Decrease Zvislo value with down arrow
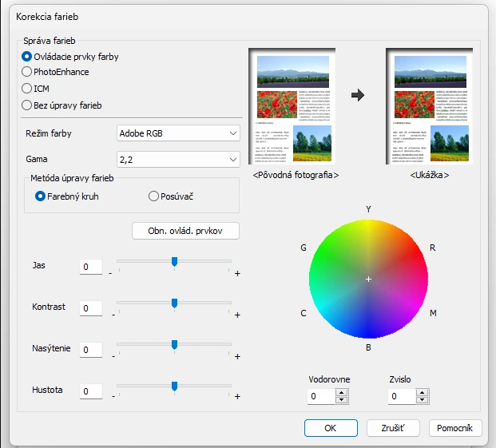496x448 pixels. pos(422,399)
